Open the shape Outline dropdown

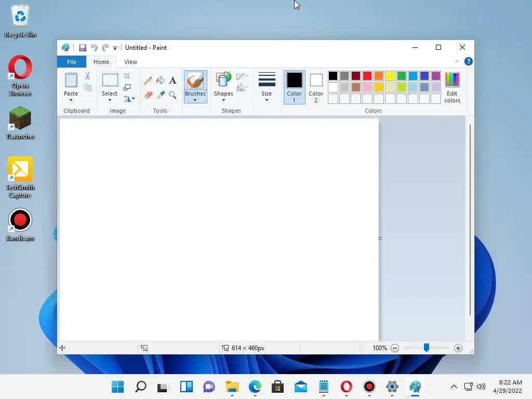(242, 76)
